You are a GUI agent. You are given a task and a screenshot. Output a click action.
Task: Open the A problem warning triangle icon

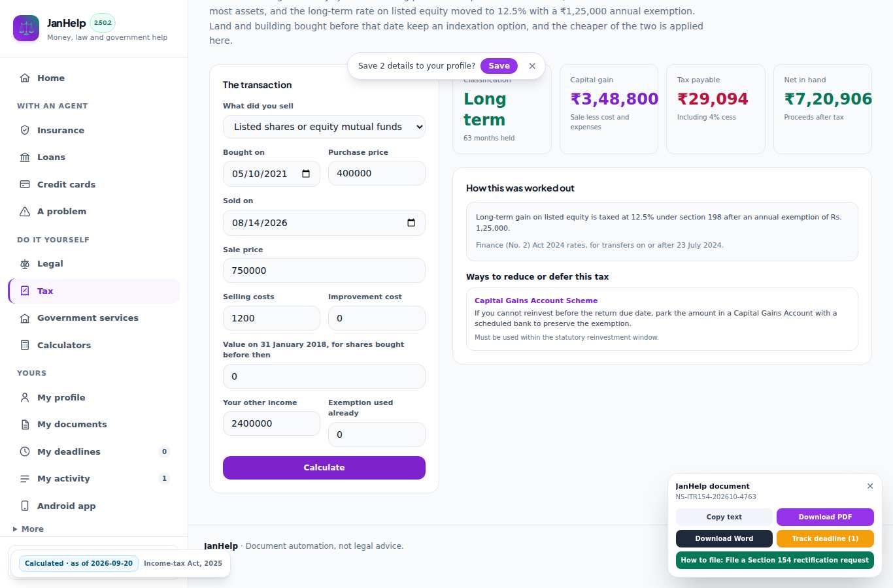click(25, 211)
